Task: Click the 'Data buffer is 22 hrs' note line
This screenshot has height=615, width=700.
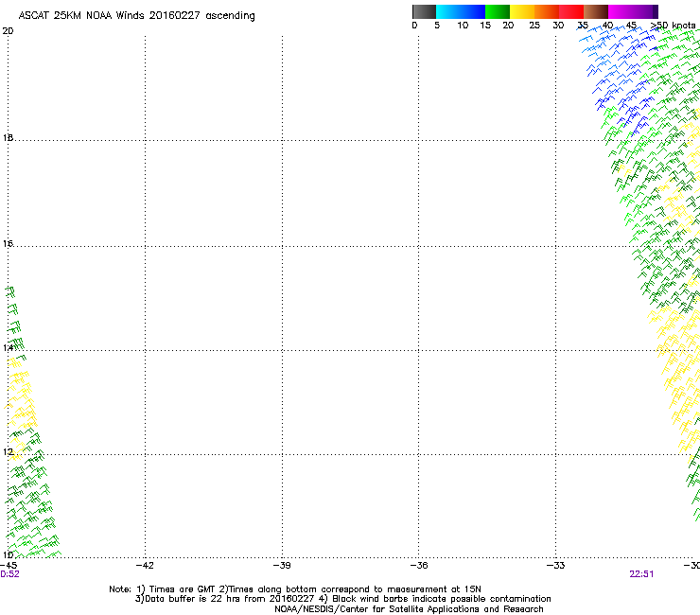Action: coord(342,599)
